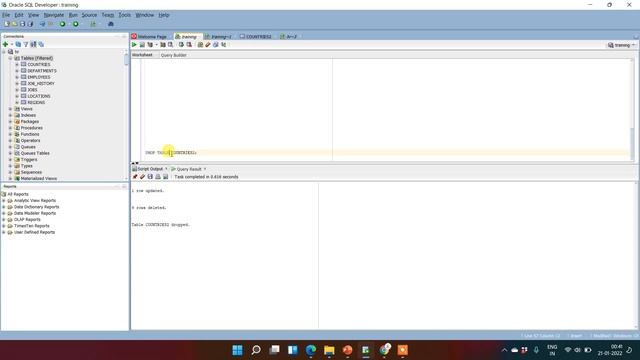Viewport: 640px width, 360px height.
Task: Click the Save icon in Script Output toolbar
Action: (150, 177)
